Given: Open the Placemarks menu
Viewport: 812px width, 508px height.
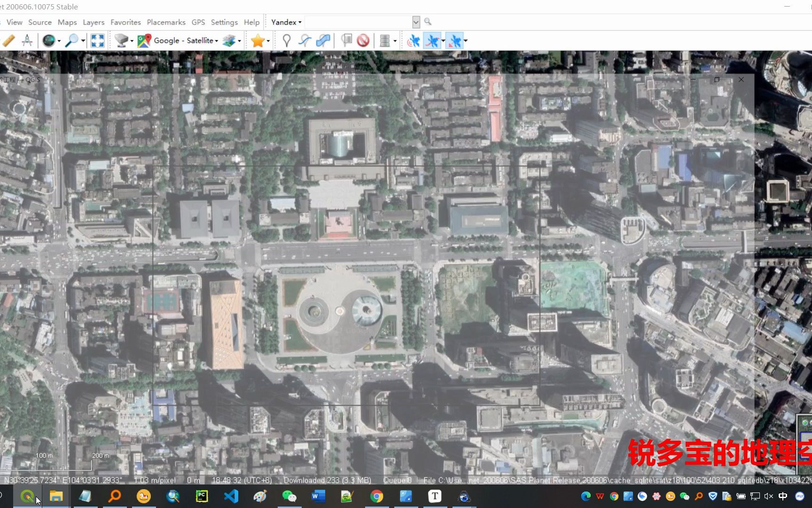Looking at the screenshot, I should pyautogui.click(x=166, y=22).
